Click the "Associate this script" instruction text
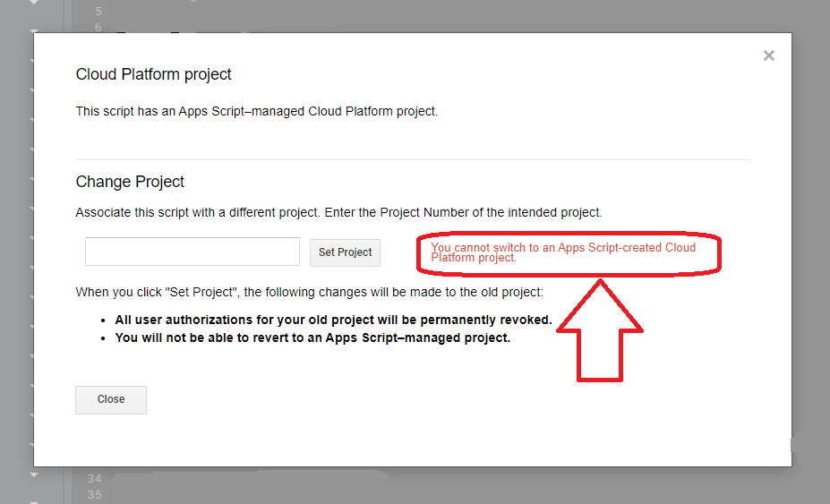 coord(338,213)
